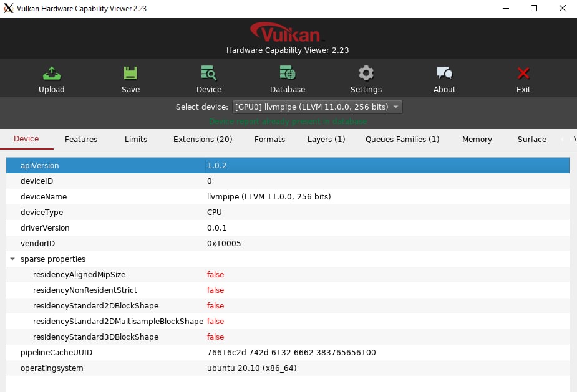577x392 pixels.
Task: Open the Device search icon
Action: [x=208, y=73]
